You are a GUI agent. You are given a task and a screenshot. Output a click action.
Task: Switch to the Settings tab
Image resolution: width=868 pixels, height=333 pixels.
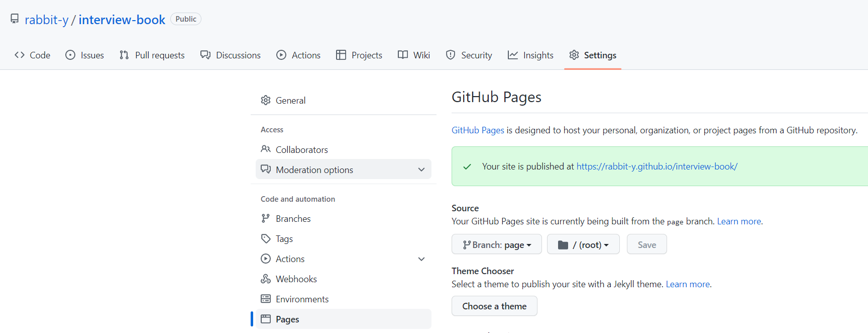(593, 55)
